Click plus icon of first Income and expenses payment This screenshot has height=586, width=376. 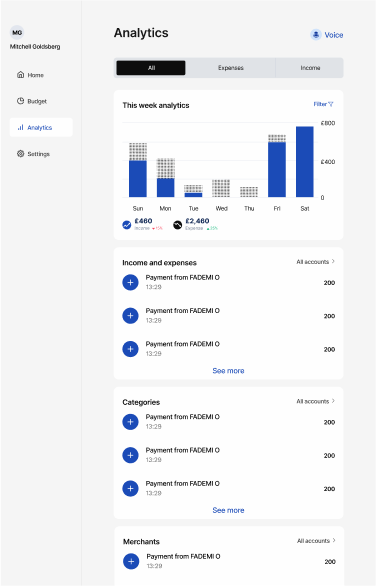click(x=130, y=282)
